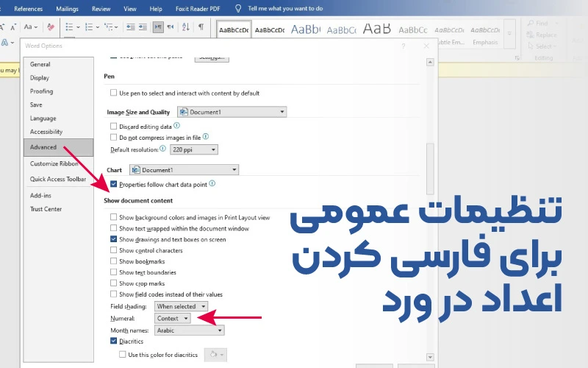Open the Change Case Aa icon
588x368 pixels.
click(30, 27)
